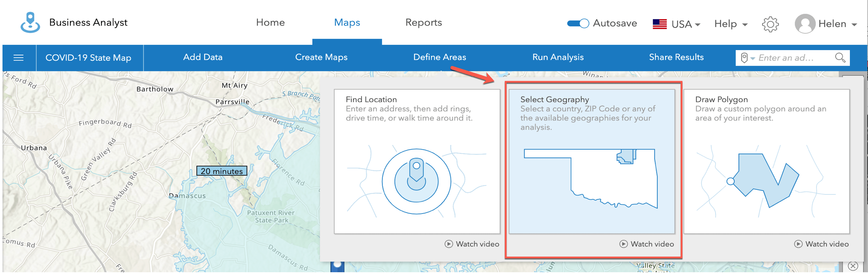This screenshot has width=868, height=274.
Task: Click Watch video under Draw Polygon
Action: pyautogui.click(x=827, y=244)
